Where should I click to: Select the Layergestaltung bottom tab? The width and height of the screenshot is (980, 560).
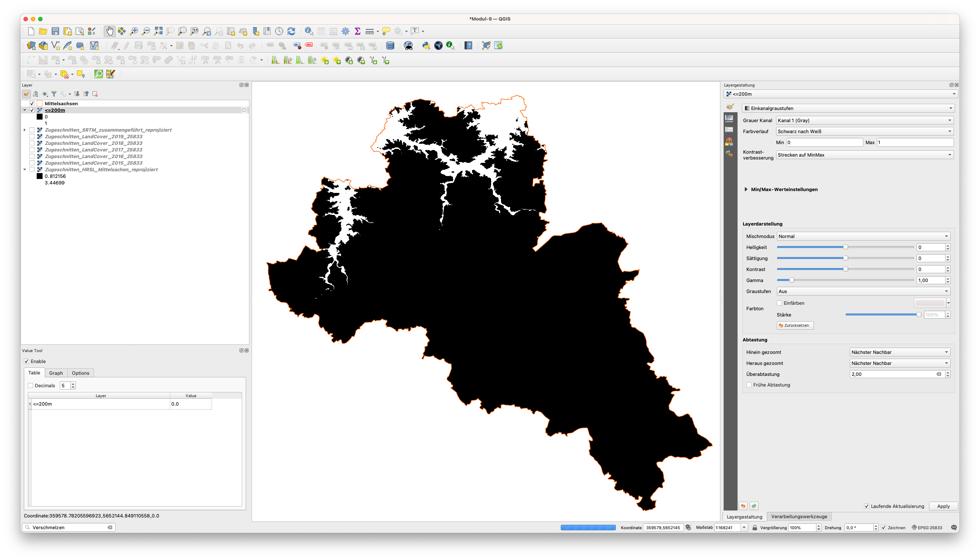coord(744,516)
